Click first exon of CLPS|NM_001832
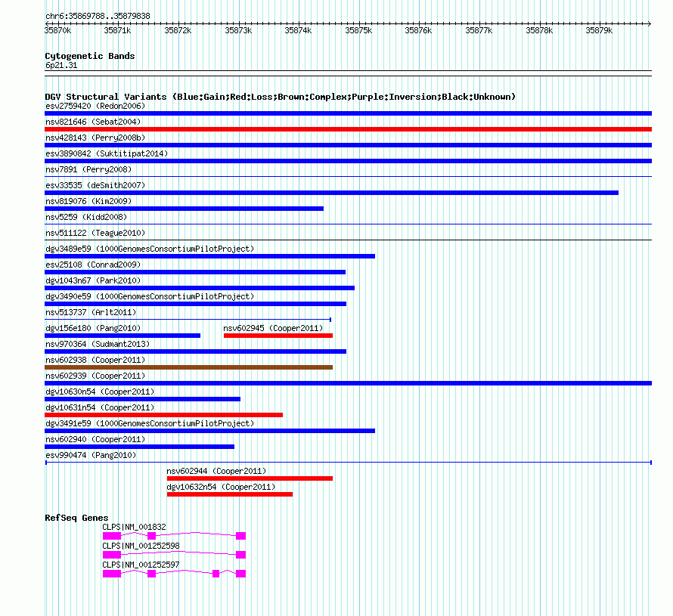This screenshot has height=616, width=673. [112, 536]
